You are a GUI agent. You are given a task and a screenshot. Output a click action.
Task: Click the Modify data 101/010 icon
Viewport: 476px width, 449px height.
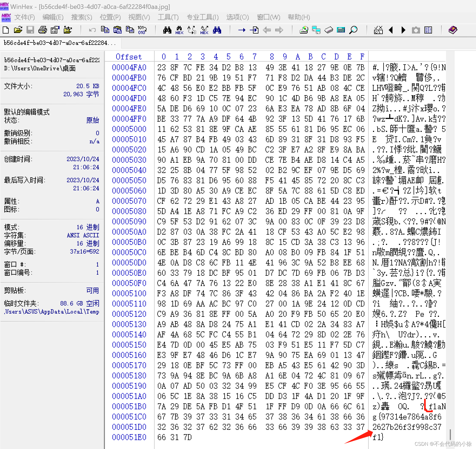point(142,30)
